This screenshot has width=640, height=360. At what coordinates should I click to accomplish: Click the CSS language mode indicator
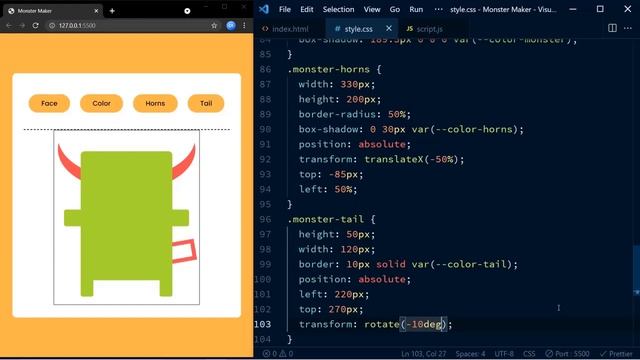point(529,353)
